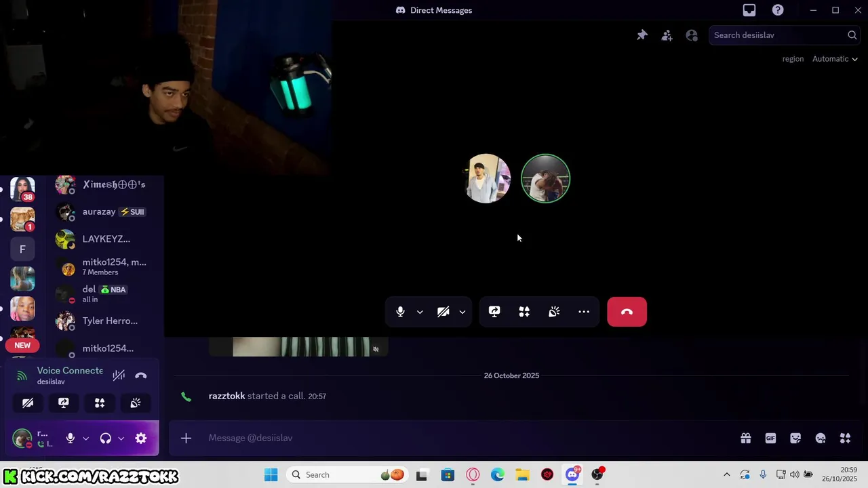The image size is (868, 488).
Task: Open the attachment plus button
Action: point(186,438)
